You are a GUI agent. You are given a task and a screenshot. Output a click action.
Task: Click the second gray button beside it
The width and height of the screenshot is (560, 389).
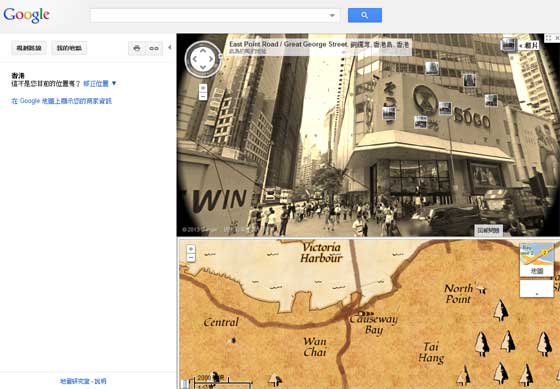point(69,48)
